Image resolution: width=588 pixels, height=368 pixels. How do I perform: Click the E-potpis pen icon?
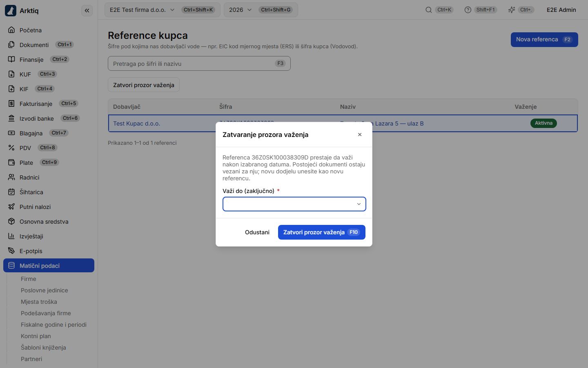click(x=11, y=251)
